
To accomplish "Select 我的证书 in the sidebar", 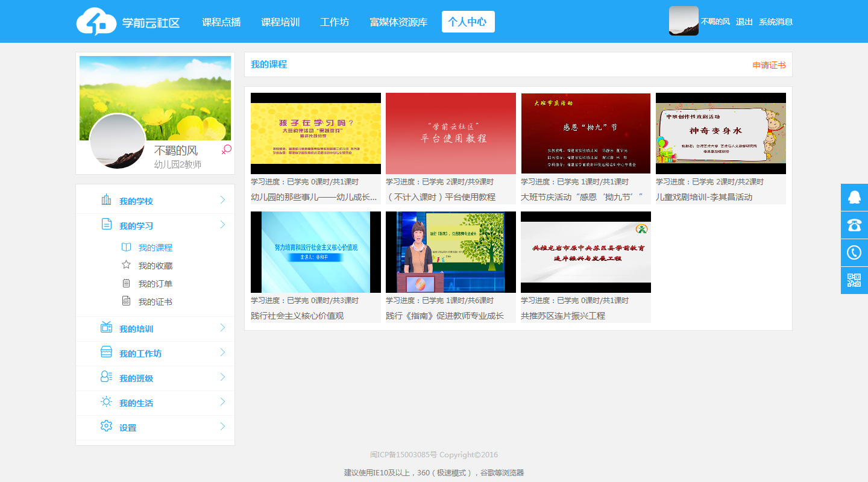I will point(155,302).
